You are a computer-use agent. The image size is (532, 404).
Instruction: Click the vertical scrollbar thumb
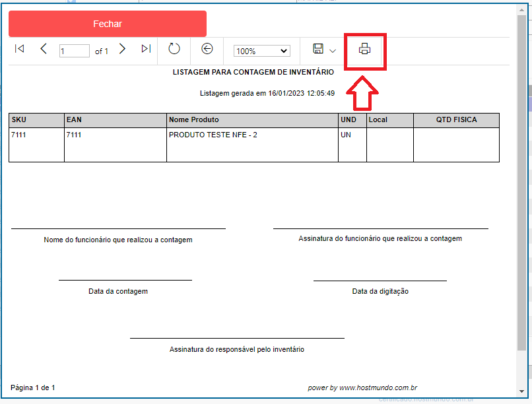pos(521,185)
